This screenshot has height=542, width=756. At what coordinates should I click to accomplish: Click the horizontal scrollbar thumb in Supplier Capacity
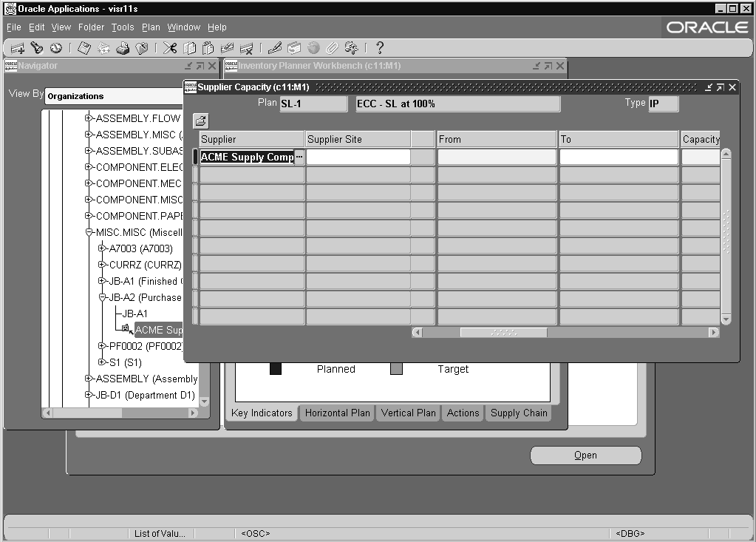coord(504,333)
